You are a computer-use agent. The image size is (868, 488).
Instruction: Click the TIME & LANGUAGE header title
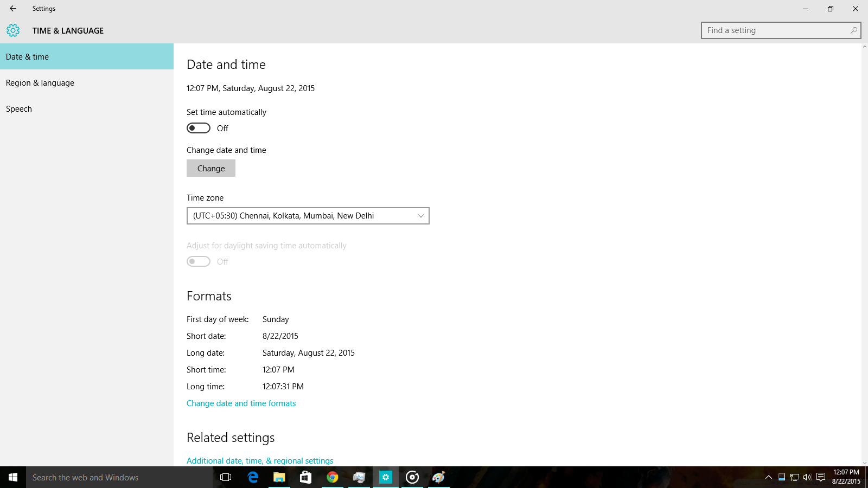tap(68, 30)
